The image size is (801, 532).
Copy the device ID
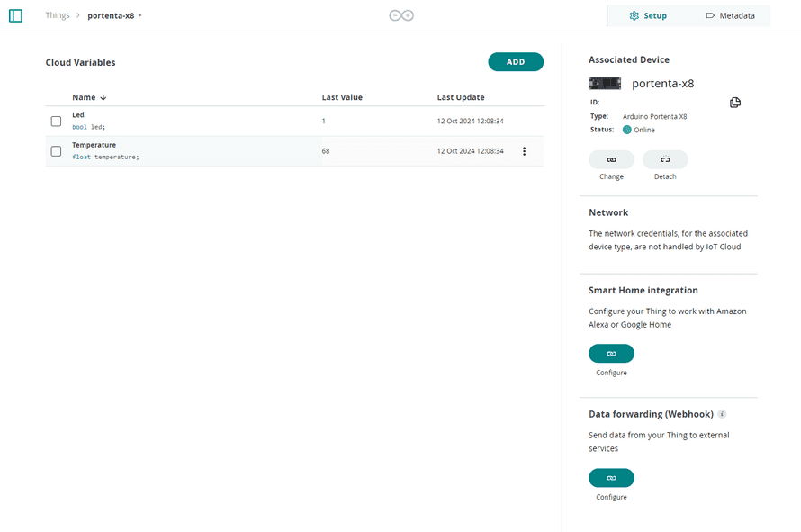click(x=734, y=103)
